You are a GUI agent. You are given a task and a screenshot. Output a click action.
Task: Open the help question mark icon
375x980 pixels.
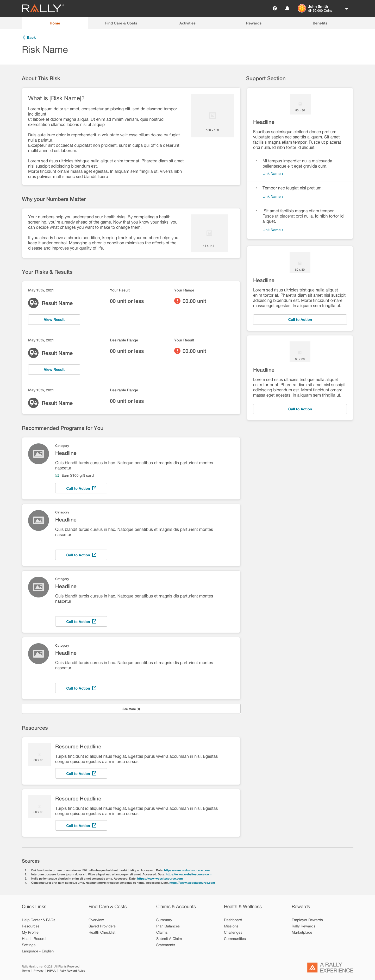click(x=274, y=8)
